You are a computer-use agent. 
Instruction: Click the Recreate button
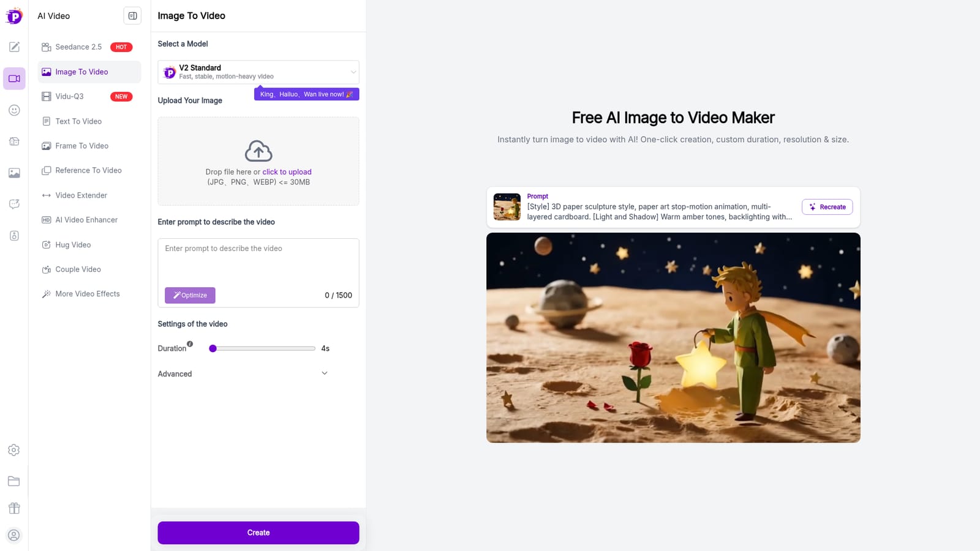click(827, 207)
